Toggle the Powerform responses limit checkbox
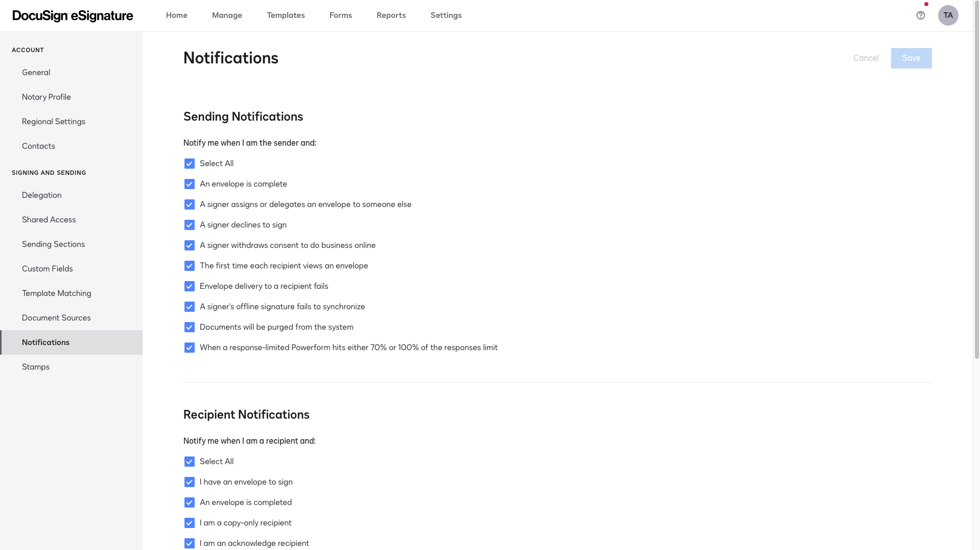This screenshot has width=980, height=550. click(190, 348)
